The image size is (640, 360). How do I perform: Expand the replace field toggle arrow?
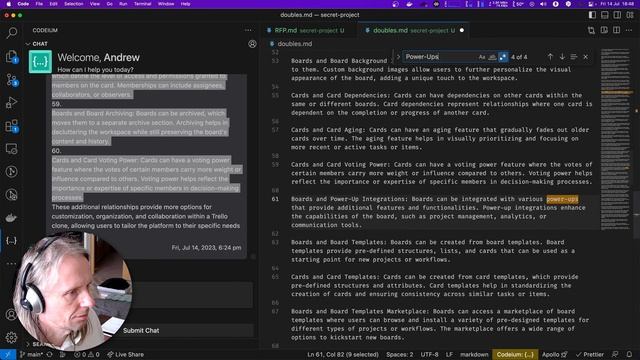398,57
